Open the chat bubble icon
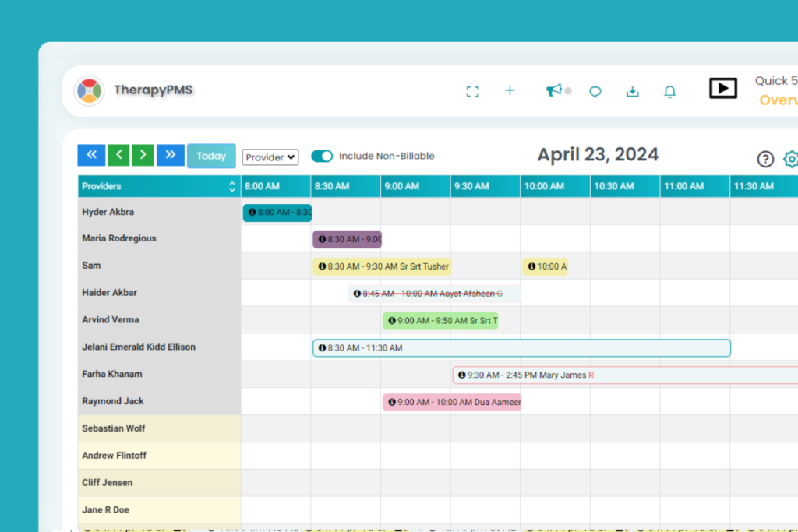 click(x=595, y=92)
